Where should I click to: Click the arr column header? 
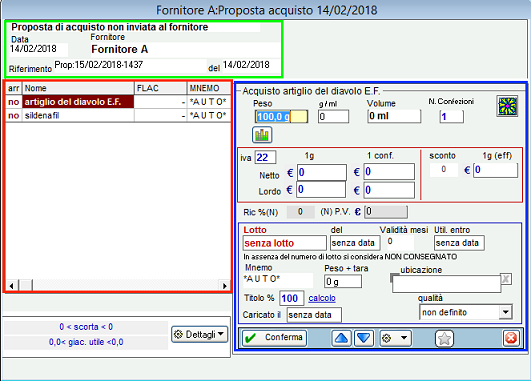(x=14, y=88)
